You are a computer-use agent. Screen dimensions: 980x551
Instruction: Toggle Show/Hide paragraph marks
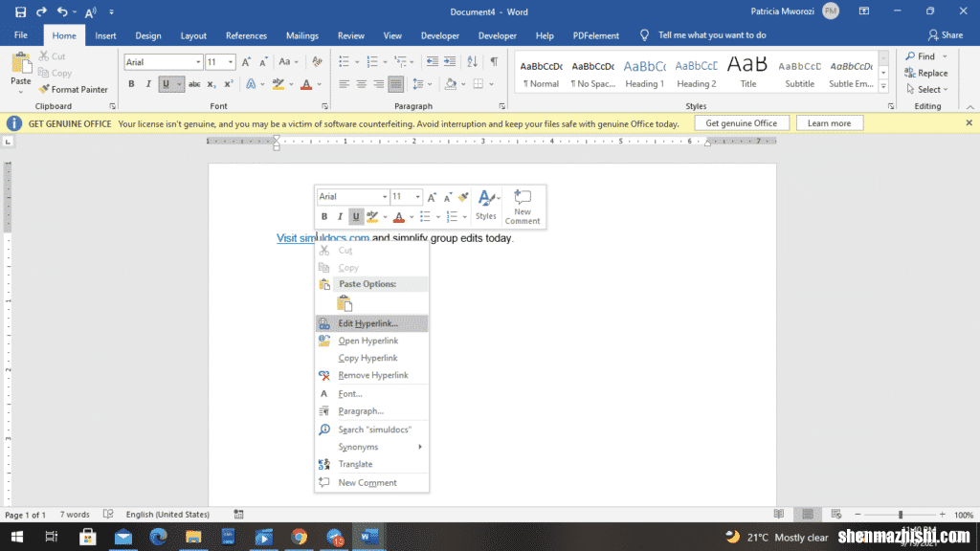[x=495, y=61]
